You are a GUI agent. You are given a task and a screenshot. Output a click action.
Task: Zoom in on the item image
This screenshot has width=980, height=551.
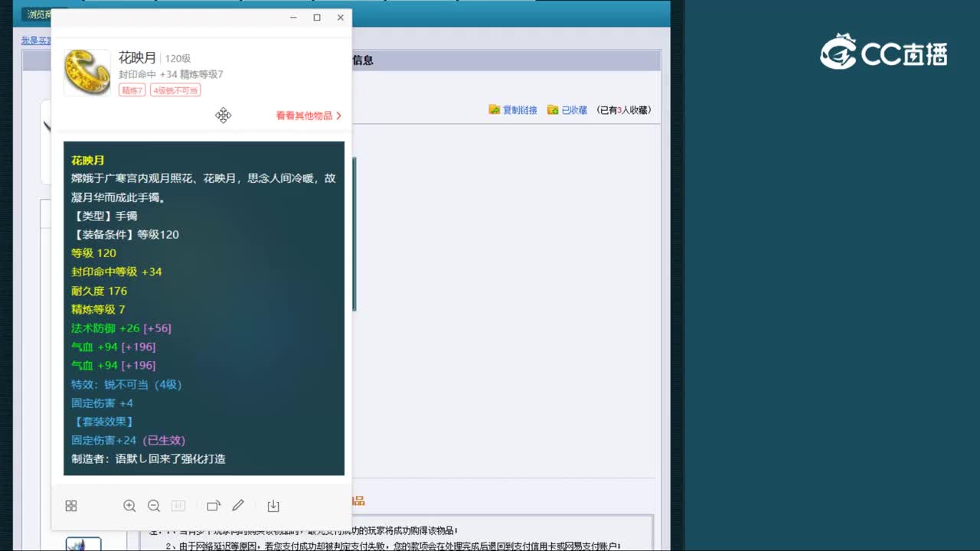(x=129, y=506)
